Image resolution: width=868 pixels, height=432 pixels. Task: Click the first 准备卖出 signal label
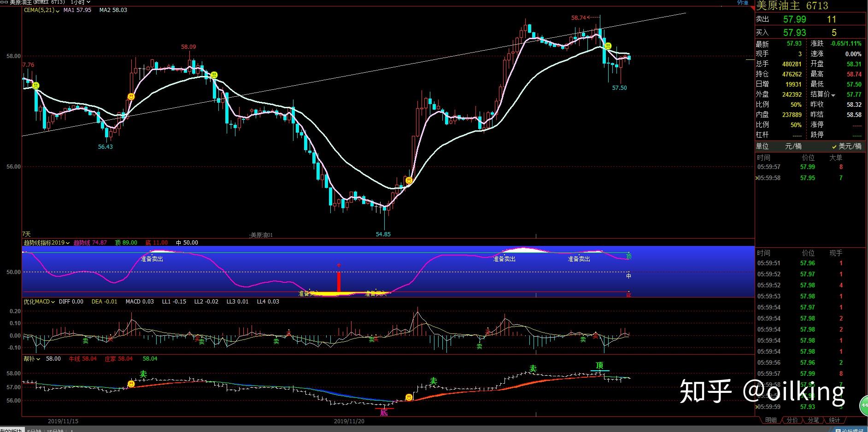tap(152, 259)
